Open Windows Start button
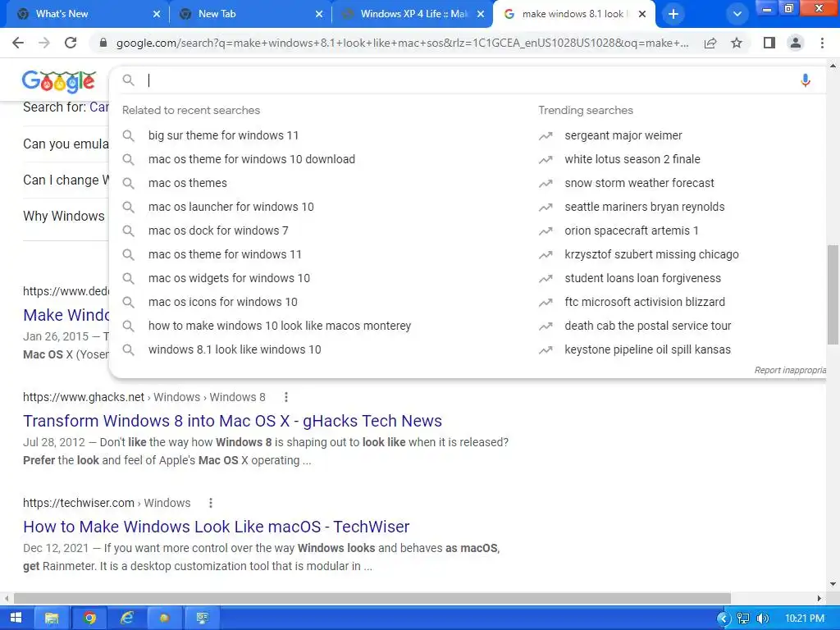The height and width of the screenshot is (630, 840). point(16,619)
